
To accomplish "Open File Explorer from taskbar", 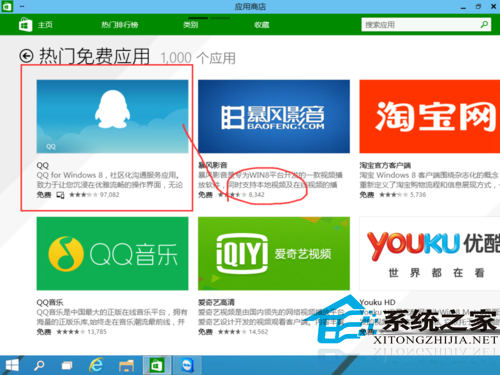I will point(126,366).
